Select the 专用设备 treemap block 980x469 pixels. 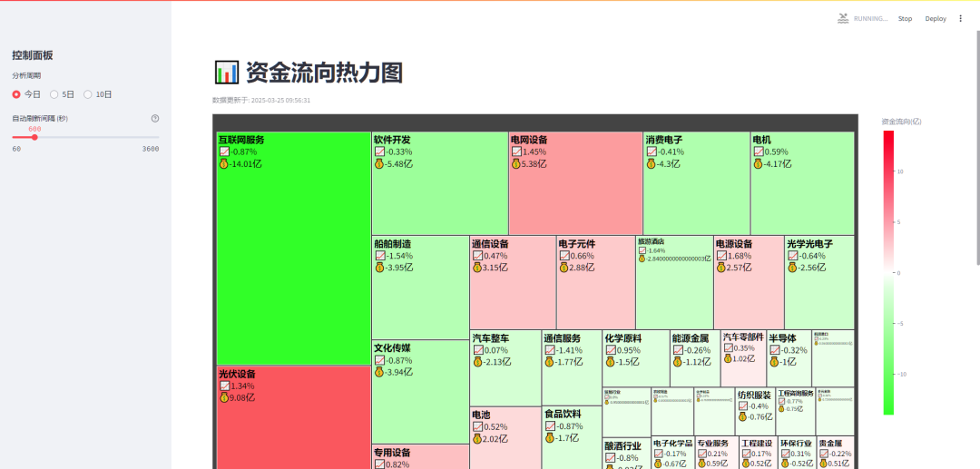tap(421, 456)
